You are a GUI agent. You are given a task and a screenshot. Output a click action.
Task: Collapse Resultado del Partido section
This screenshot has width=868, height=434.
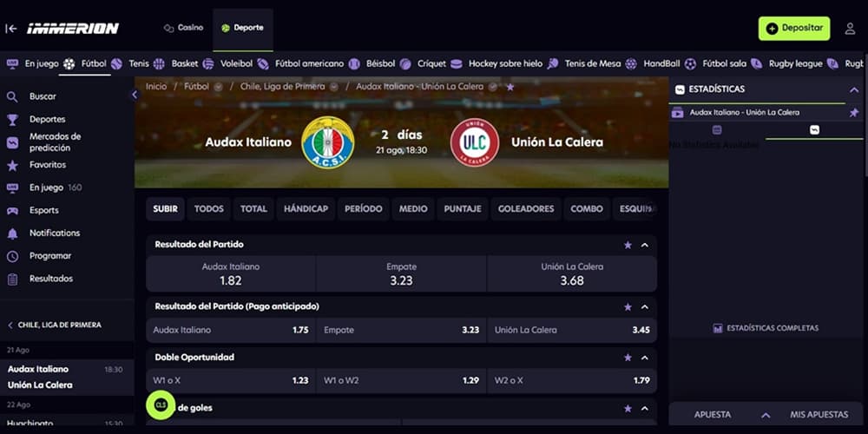coord(645,245)
